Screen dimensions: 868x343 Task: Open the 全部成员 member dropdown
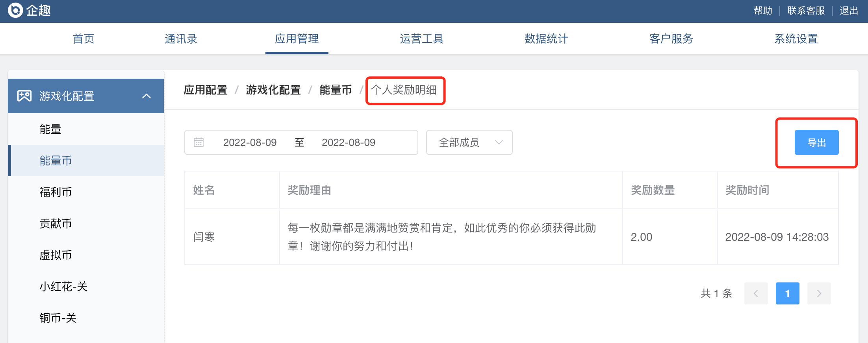(x=469, y=142)
